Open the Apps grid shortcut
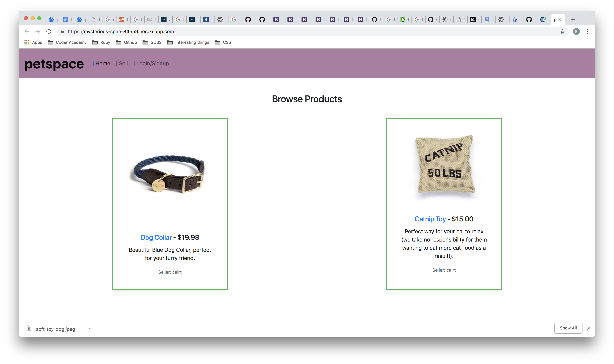Screen dimensions: 614x364 33,42
